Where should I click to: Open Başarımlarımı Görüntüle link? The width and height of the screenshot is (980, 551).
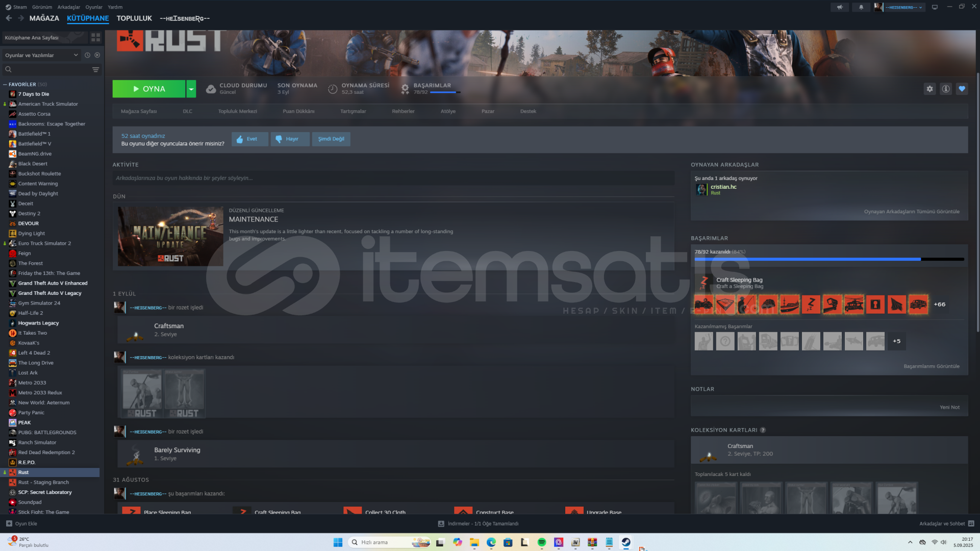932,366
